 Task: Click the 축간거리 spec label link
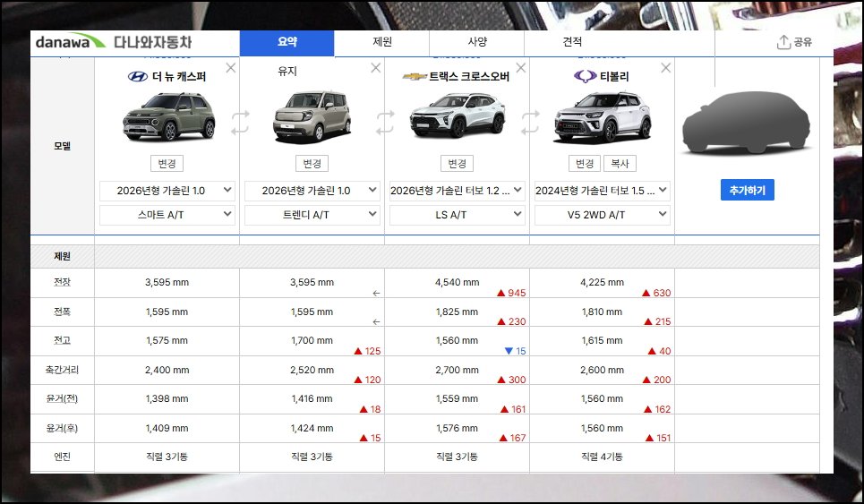point(63,370)
